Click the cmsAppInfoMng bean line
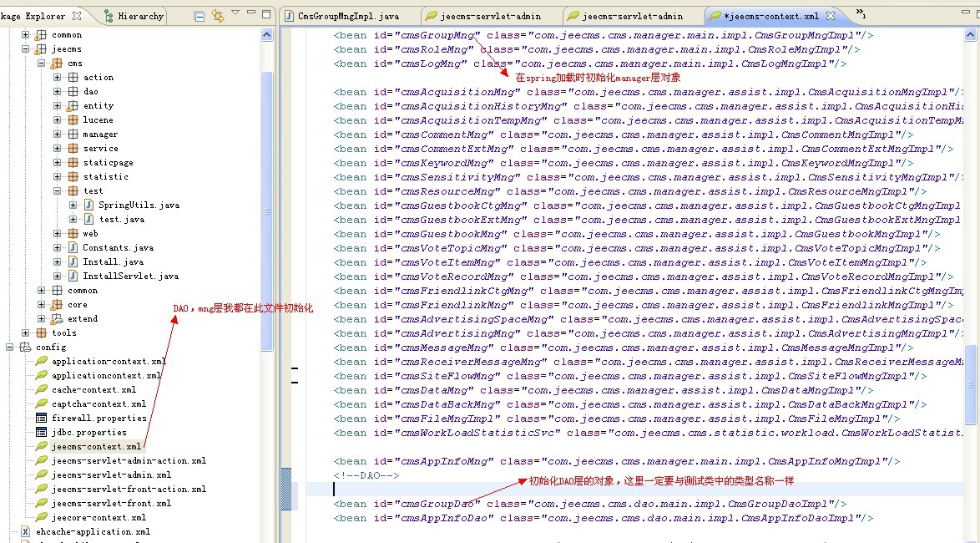The width and height of the screenshot is (980, 543). pyautogui.click(x=616, y=462)
